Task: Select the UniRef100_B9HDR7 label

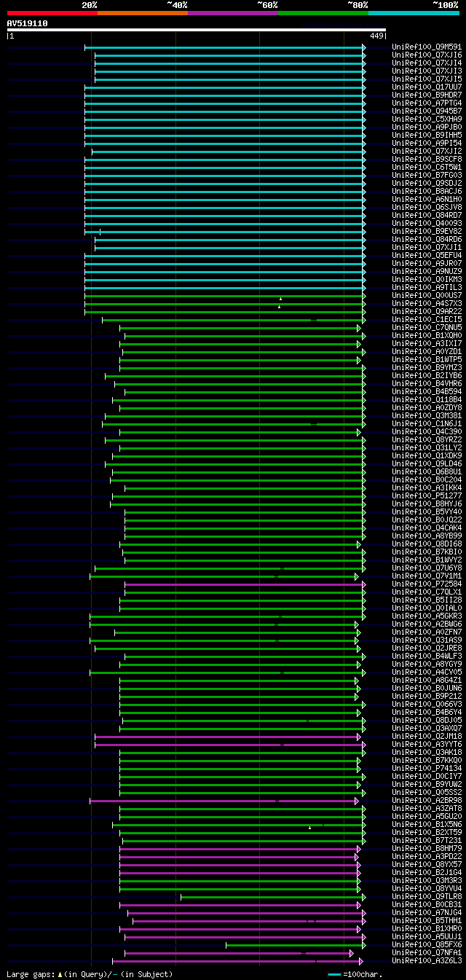Action: pos(427,95)
